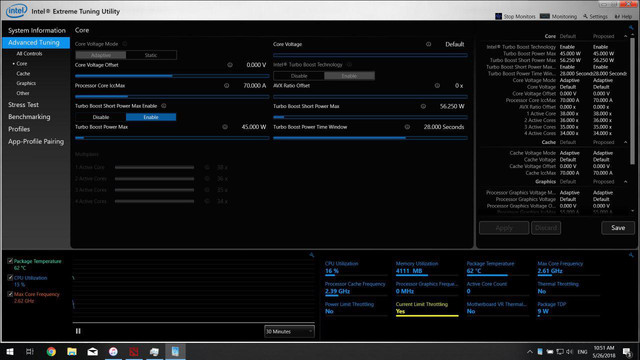
Task: Show info for Processor Core IccMax
Action: pos(227,86)
